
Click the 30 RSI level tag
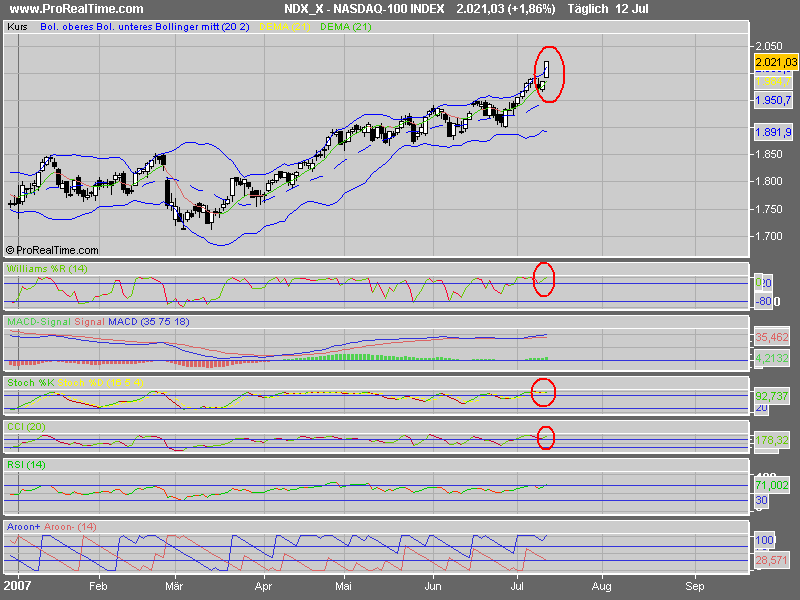tap(761, 501)
